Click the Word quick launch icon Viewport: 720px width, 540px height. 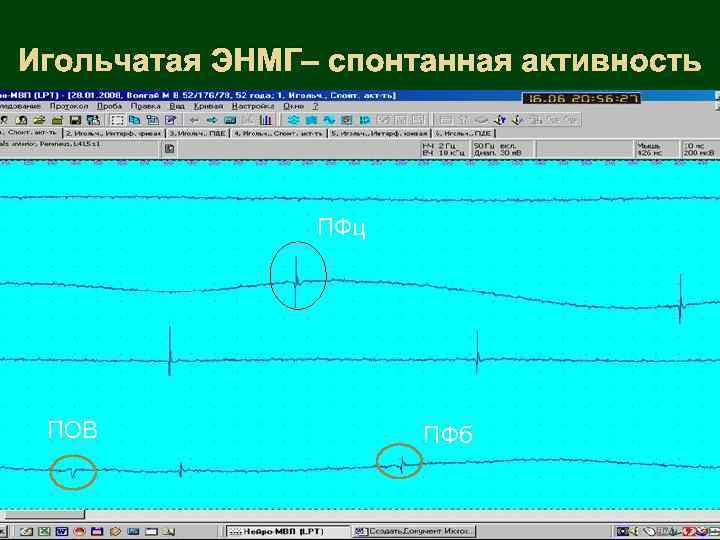[x=62, y=532]
